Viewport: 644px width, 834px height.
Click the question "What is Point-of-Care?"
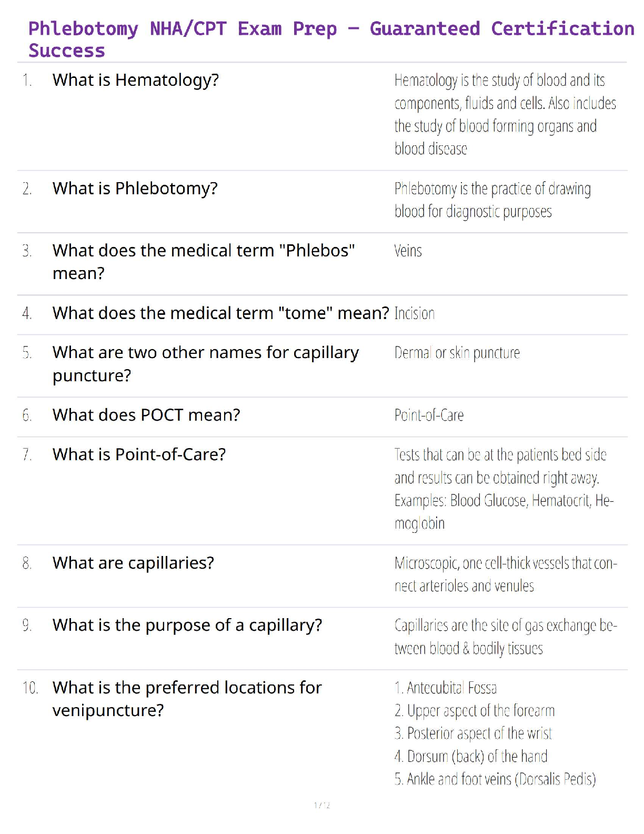click(139, 454)
